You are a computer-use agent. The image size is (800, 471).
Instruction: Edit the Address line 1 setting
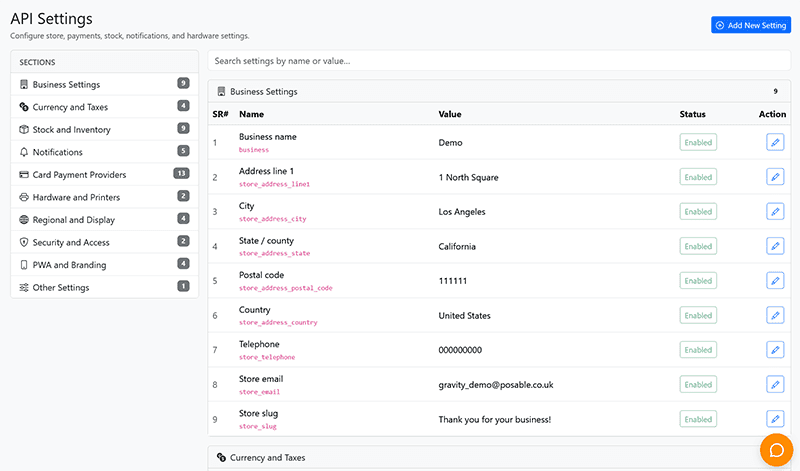click(775, 177)
